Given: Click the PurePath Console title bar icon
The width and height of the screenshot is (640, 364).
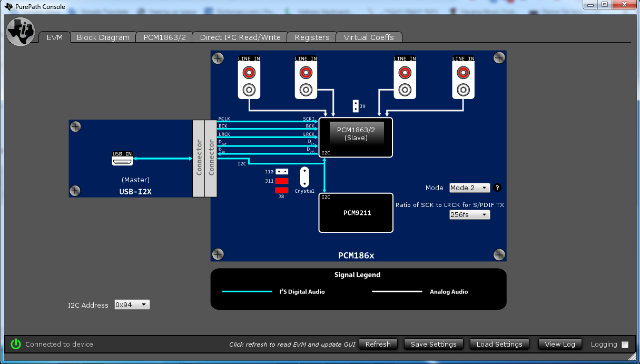Looking at the screenshot, I should tap(8, 6).
